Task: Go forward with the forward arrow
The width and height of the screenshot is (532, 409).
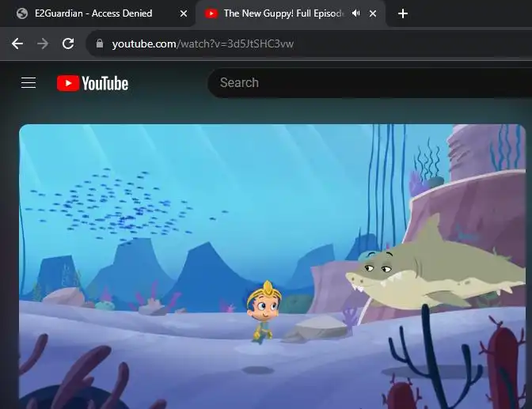Action: pyautogui.click(x=43, y=44)
